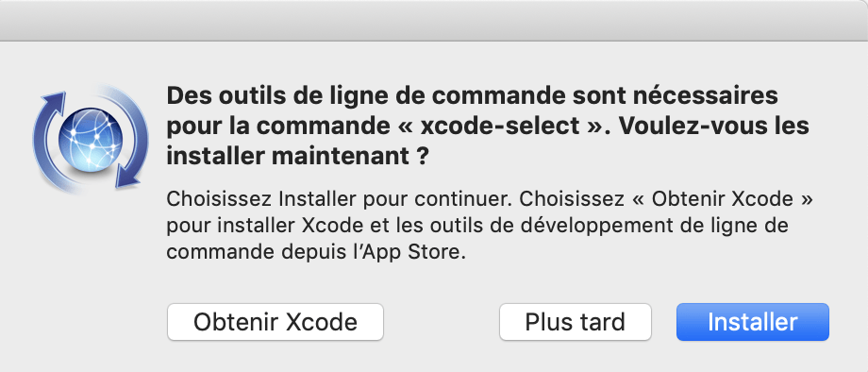Dismiss the dialog with Plus tard
This screenshot has height=372, width=868.
coord(576,322)
